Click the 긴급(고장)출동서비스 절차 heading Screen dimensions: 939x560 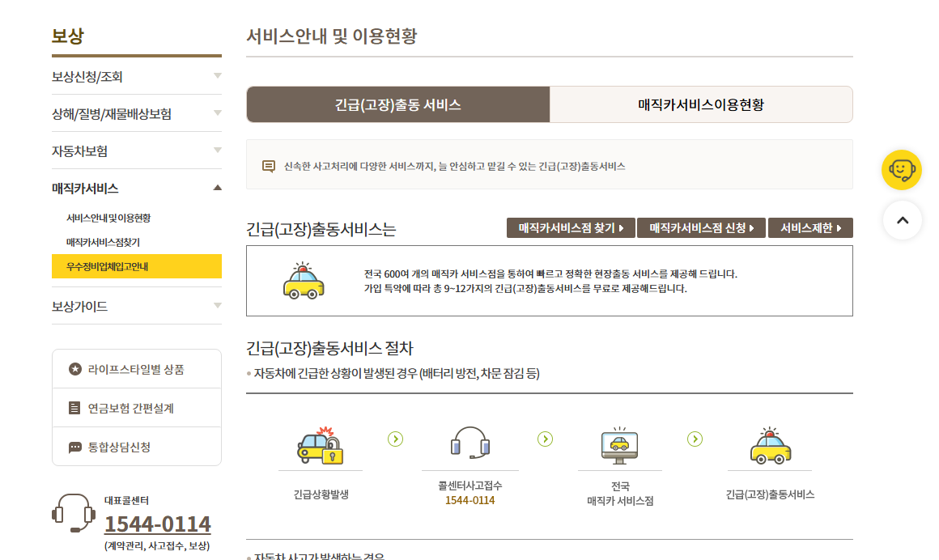(330, 348)
